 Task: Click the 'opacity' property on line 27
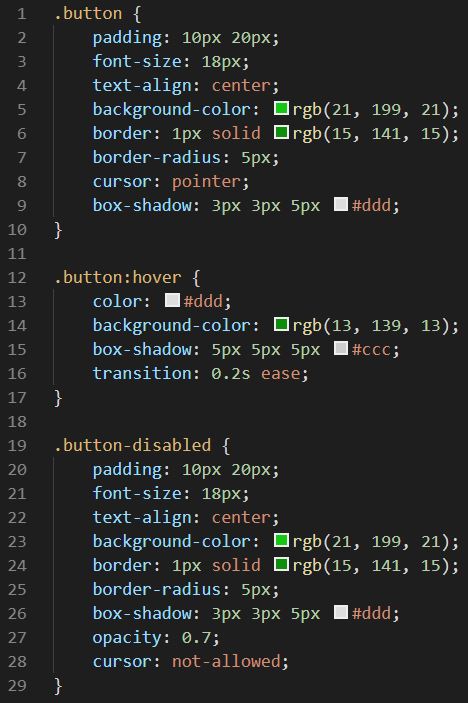[x=127, y=638]
